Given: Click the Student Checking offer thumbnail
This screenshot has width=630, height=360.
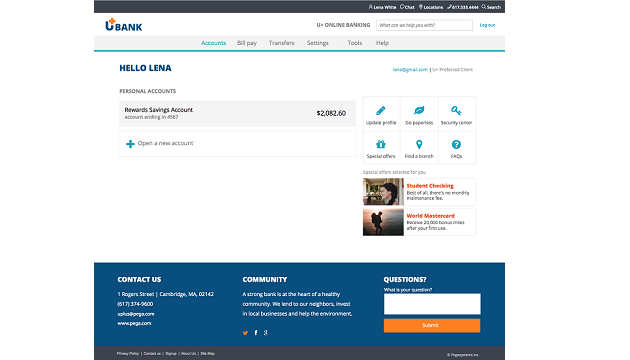Looking at the screenshot, I should point(383,192).
